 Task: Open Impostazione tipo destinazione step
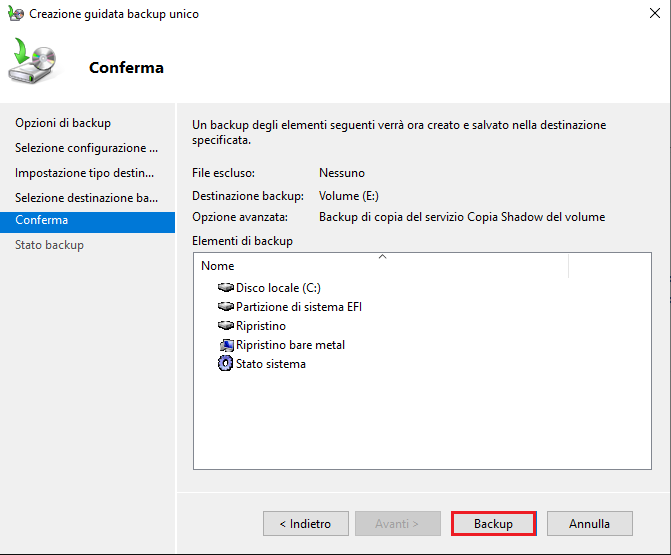(84, 173)
